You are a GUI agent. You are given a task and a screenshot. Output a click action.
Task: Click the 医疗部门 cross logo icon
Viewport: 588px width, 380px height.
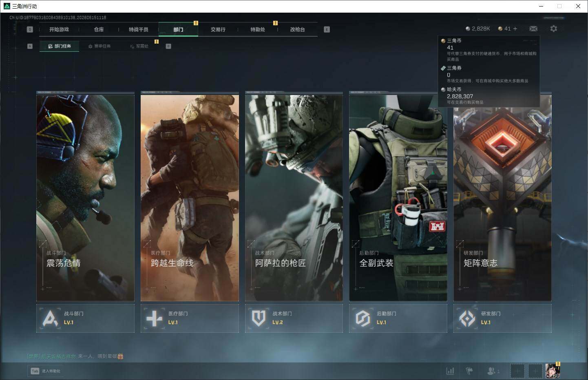coord(154,318)
